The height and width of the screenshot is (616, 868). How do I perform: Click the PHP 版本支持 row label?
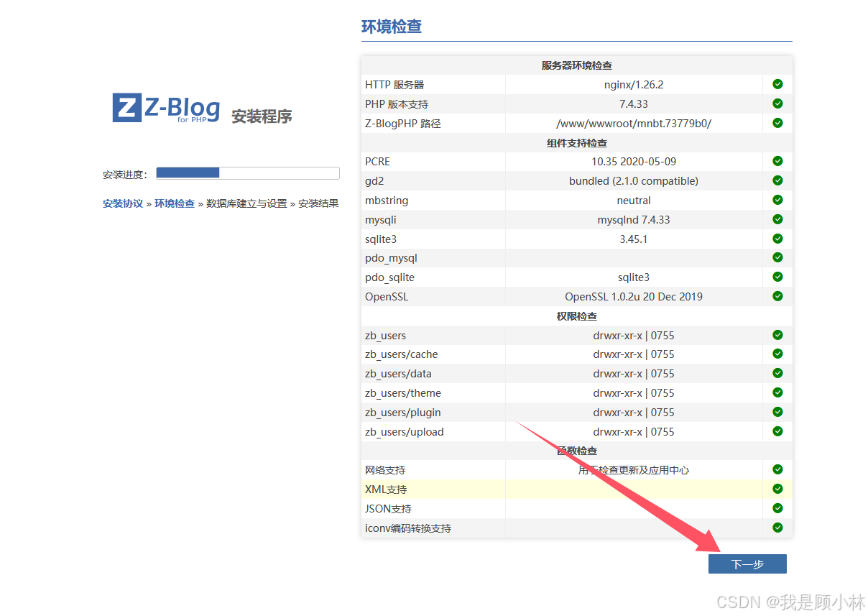[397, 104]
